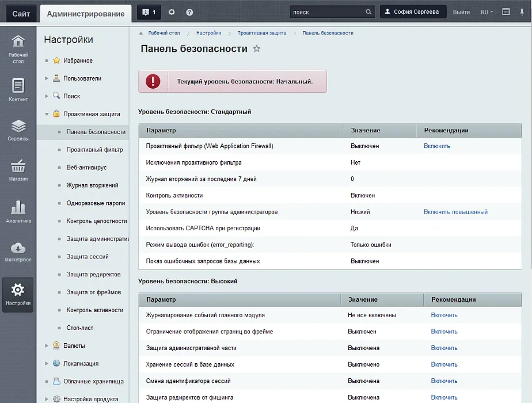Screen dimensions: 532x403
Task: Open the RU language dropdown
Action: pos(487,12)
